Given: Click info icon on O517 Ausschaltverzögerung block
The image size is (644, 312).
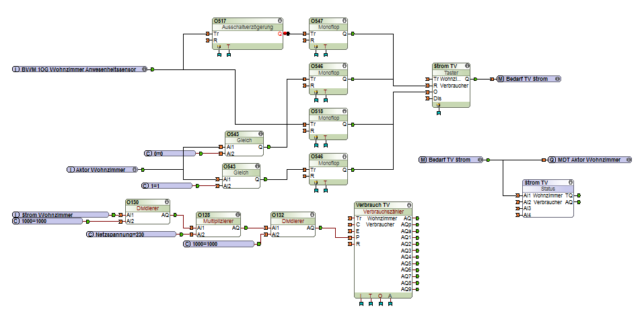Looking at the screenshot, I should [280, 21].
